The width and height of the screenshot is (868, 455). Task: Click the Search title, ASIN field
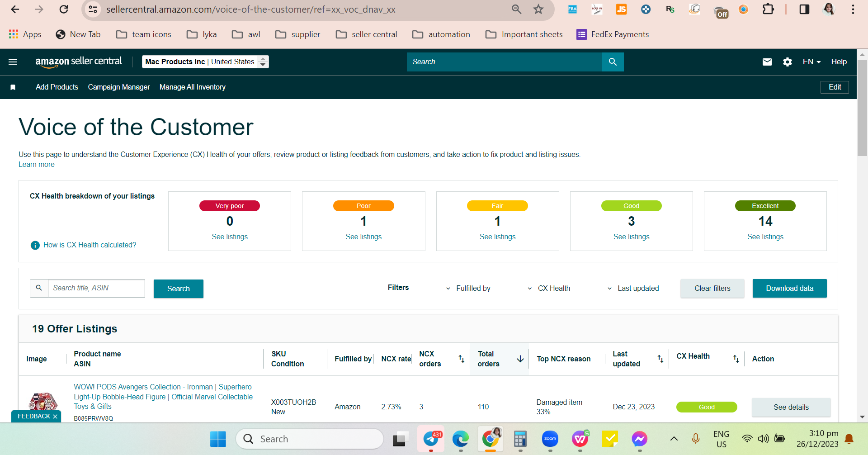96,288
